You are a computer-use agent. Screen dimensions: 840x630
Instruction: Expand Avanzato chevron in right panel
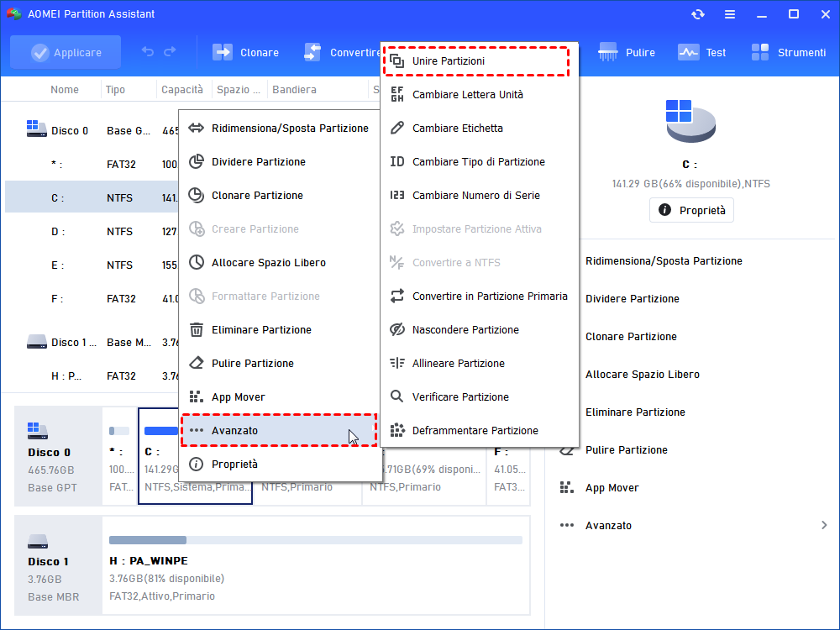click(x=824, y=526)
